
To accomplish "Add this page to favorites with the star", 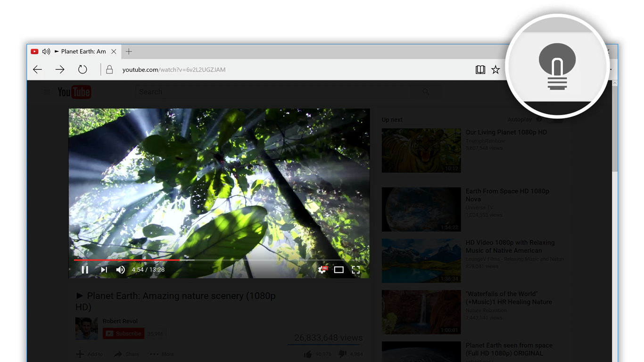I will 495,69.
